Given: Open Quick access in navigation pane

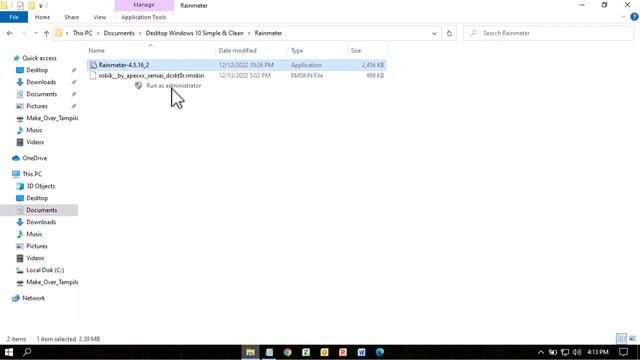Looking at the screenshot, I should click(x=39, y=58).
